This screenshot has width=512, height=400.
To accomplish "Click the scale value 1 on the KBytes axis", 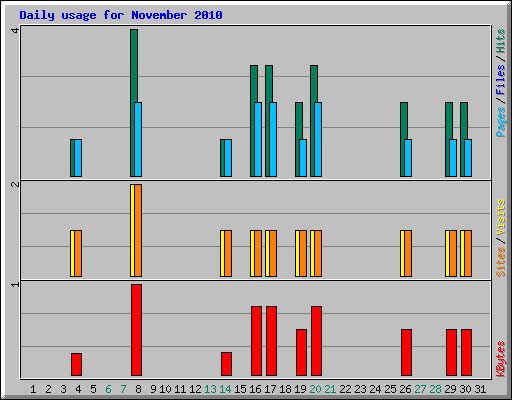I will 15,284.
